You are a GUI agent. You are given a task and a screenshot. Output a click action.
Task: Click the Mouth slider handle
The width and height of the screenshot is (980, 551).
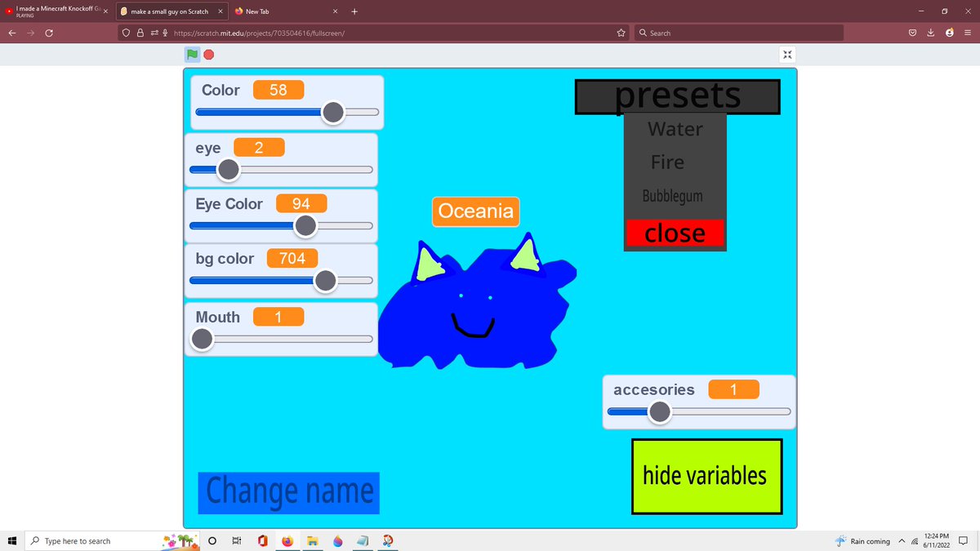point(202,339)
